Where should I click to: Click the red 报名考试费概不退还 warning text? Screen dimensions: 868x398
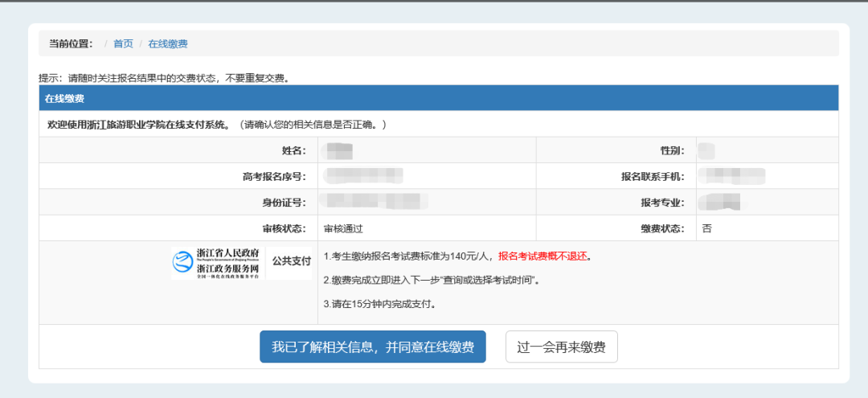544,256
